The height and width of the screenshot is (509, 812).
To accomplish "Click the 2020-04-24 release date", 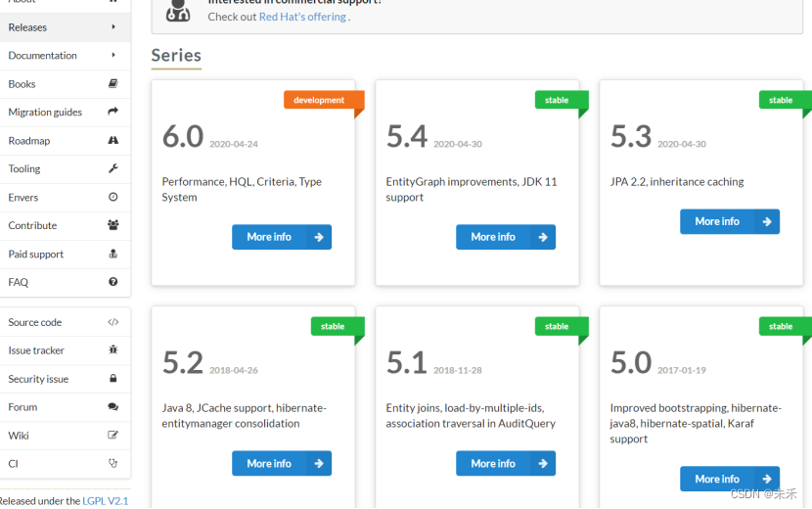I will pos(234,144).
